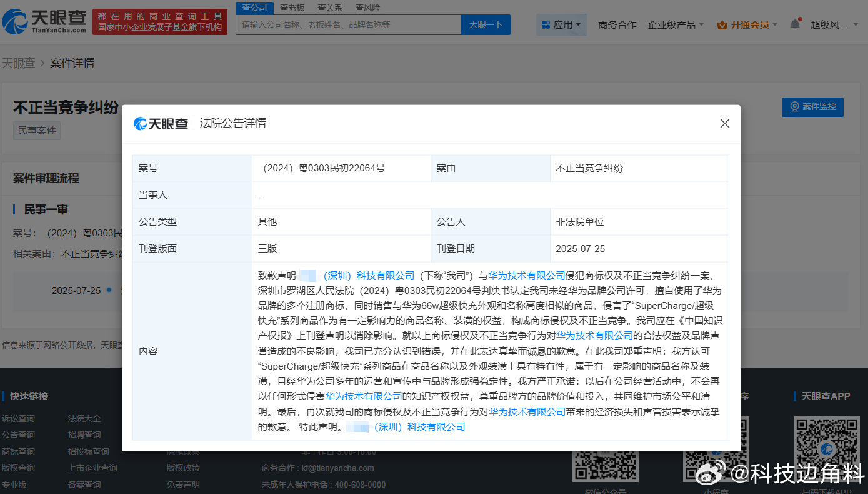Image resolution: width=868 pixels, height=494 pixels.
Task: Click the 2025-07-25 timeline marker
Action: (x=109, y=290)
